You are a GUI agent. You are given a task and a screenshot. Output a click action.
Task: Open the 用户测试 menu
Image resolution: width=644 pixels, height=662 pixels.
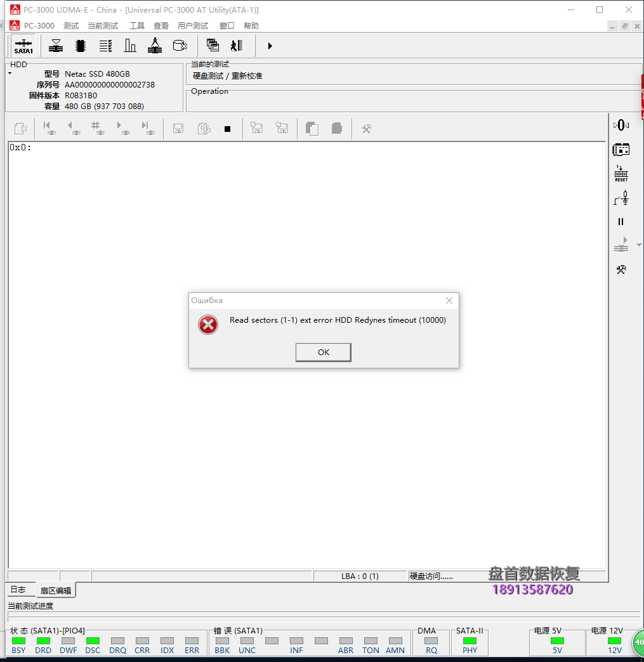click(193, 26)
